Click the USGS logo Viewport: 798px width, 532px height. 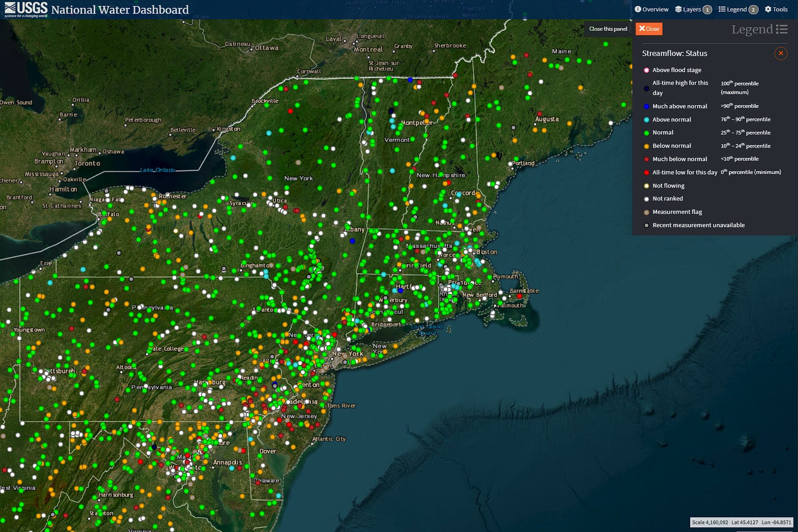click(26, 9)
